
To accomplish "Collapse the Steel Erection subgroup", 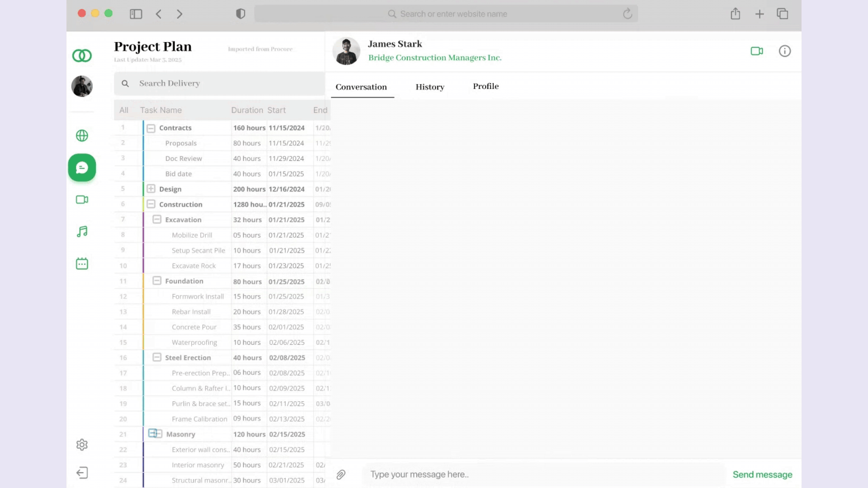I will coord(157,357).
